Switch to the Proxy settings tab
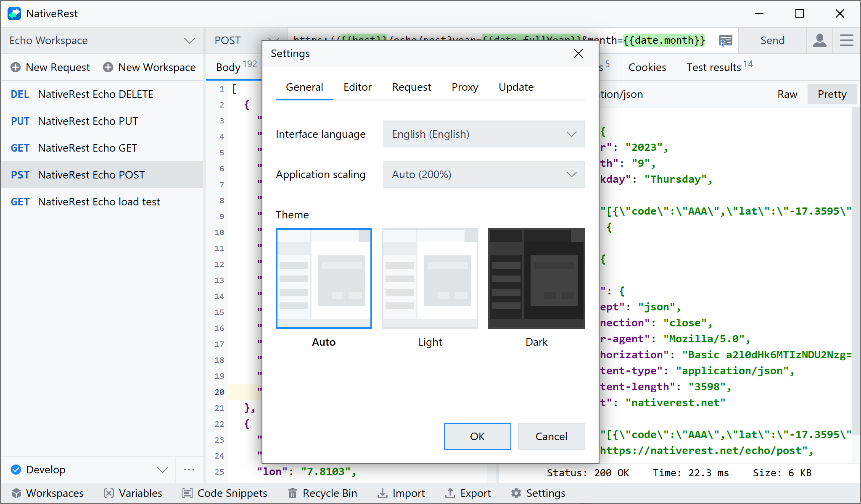The width and height of the screenshot is (861, 504). point(465,87)
